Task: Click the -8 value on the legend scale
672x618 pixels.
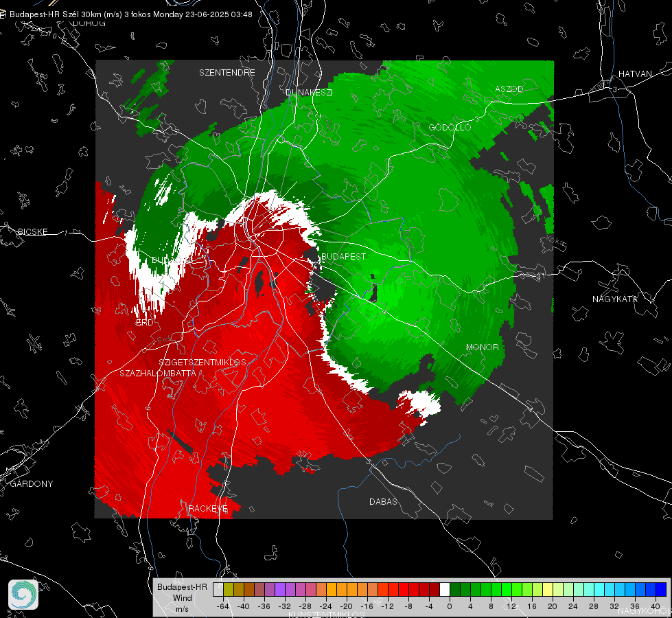Action: pos(408,606)
